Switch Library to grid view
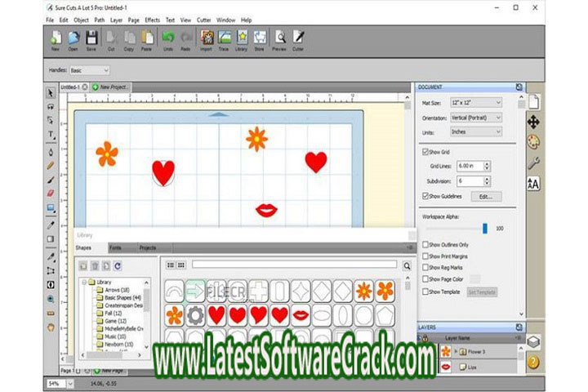This screenshot has height=392, width=588. coord(181,265)
